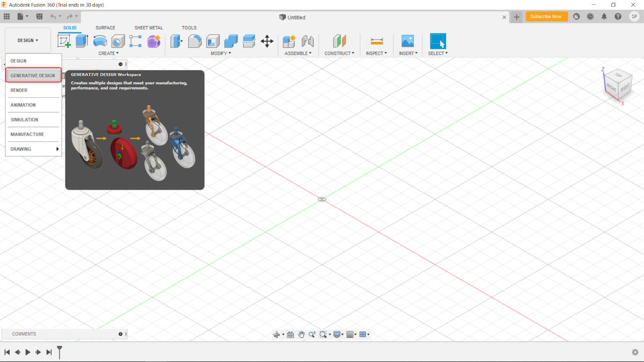Open the INSPECT dropdown menu
The width and height of the screenshot is (644, 362).
point(376,53)
